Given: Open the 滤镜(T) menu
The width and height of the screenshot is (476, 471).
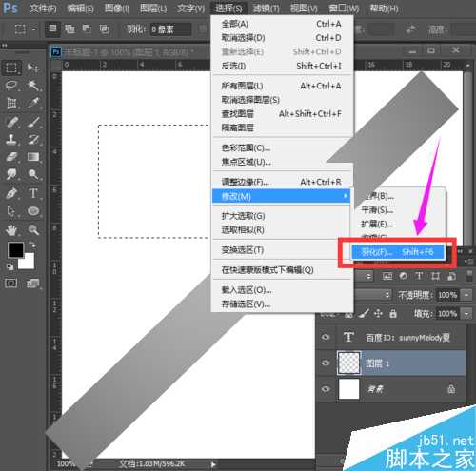Looking at the screenshot, I should [x=266, y=9].
